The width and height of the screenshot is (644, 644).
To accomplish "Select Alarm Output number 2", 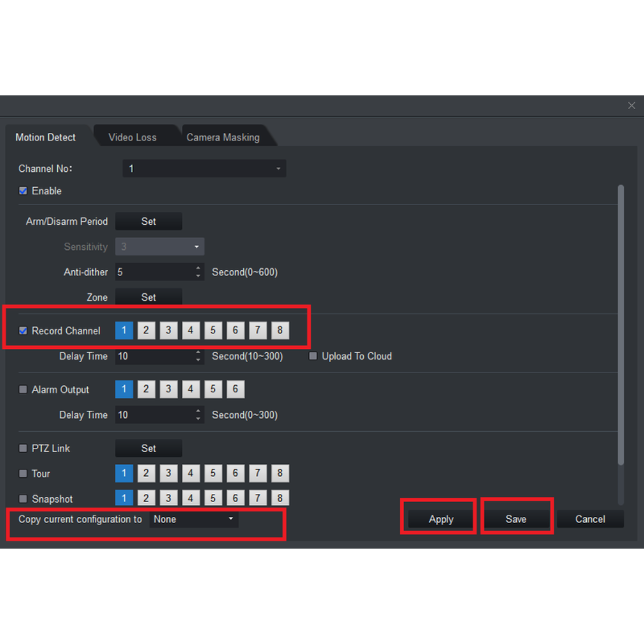I will point(146,389).
